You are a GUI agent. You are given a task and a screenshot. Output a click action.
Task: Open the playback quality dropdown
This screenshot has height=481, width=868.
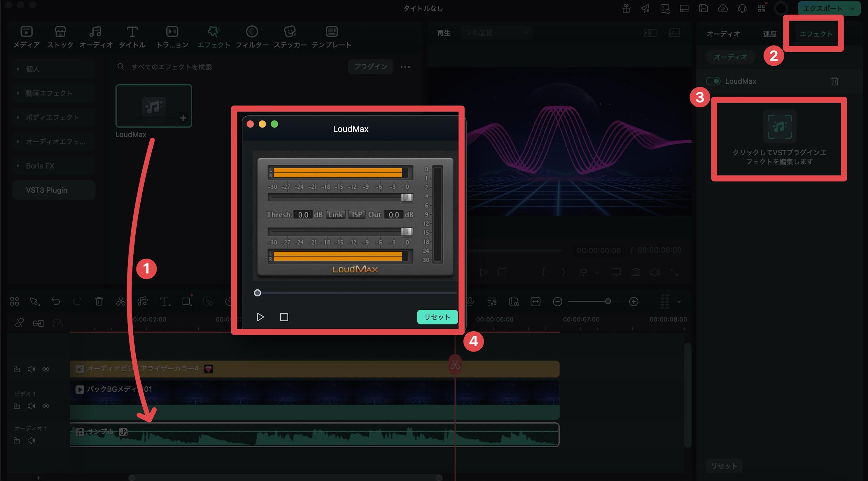click(x=496, y=33)
